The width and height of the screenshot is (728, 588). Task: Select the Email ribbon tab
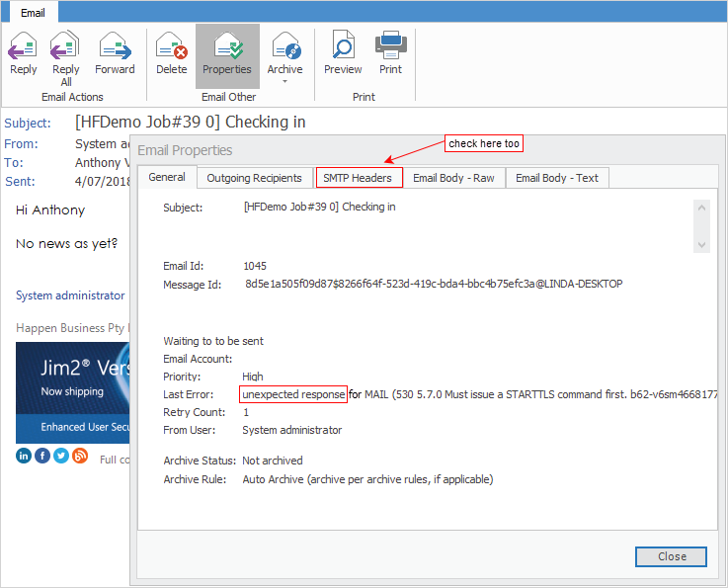[x=32, y=12]
